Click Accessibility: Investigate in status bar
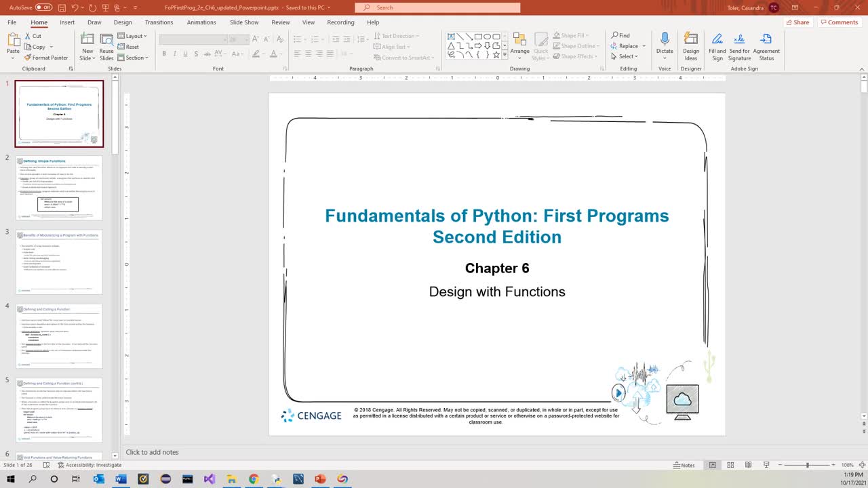The image size is (868, 488). tap(90, 465)
